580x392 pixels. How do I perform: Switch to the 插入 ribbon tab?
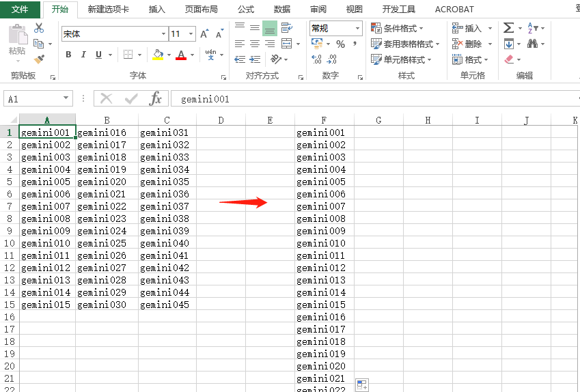[x=157, y=10]
